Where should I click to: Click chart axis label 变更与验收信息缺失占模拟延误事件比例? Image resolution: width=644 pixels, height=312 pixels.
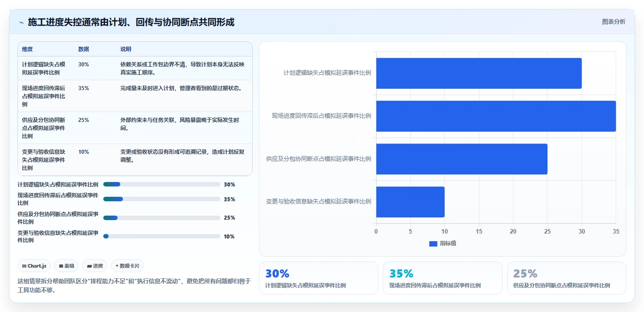[x=319, y=201]
